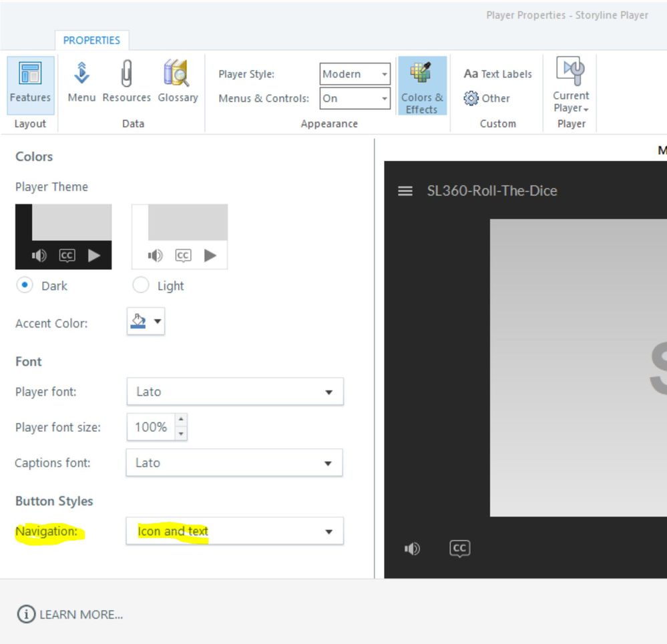Select the Light player theme radio
The height and width of the screenshot is (644, 667).
141,285
